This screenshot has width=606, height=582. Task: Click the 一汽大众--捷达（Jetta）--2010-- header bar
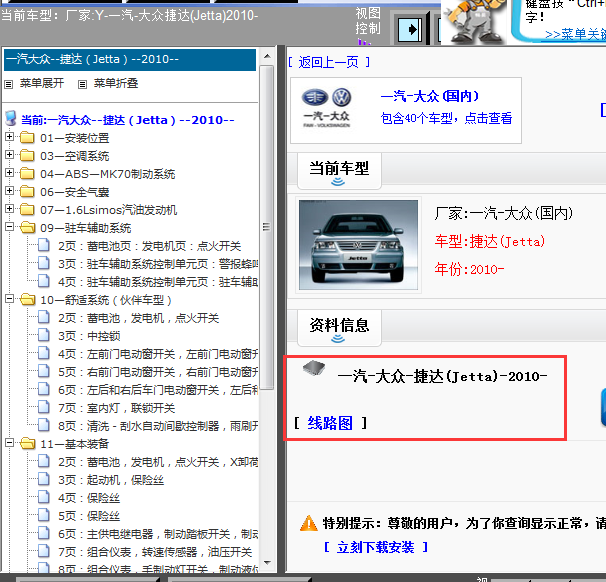point(130,60)
